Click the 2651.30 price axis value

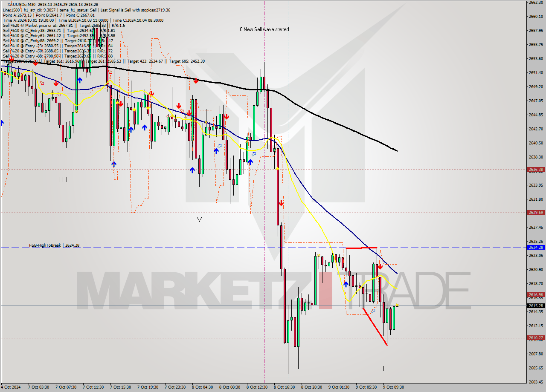click(x=536, y=72)
